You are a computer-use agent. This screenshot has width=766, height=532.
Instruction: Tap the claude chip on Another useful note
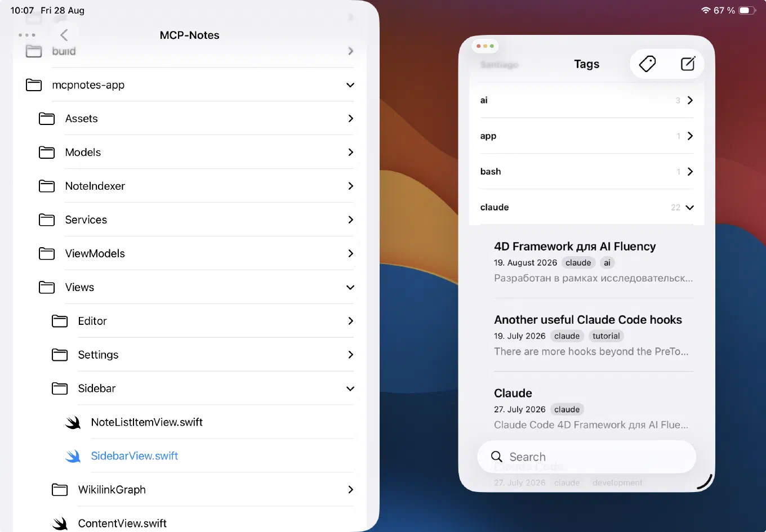pos(567,336)
